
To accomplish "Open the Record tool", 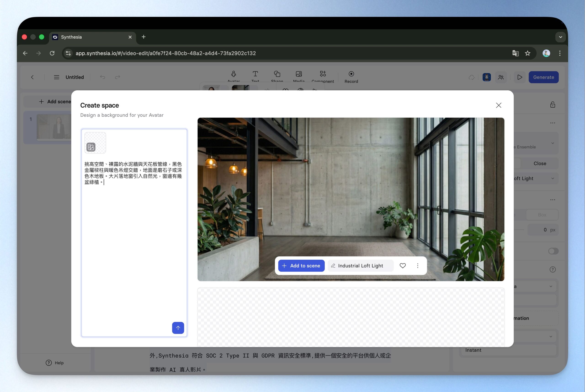I will pos(351,77).
